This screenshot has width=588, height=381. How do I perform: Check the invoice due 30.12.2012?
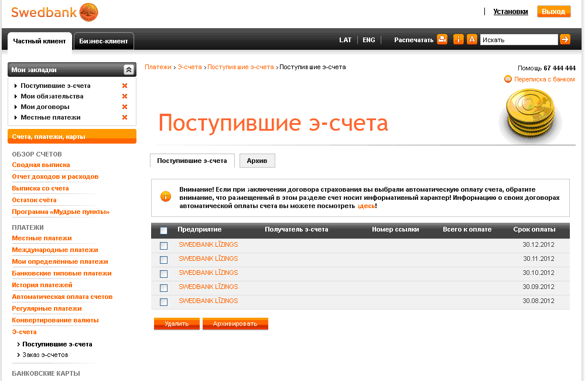(x=164, y=246)
